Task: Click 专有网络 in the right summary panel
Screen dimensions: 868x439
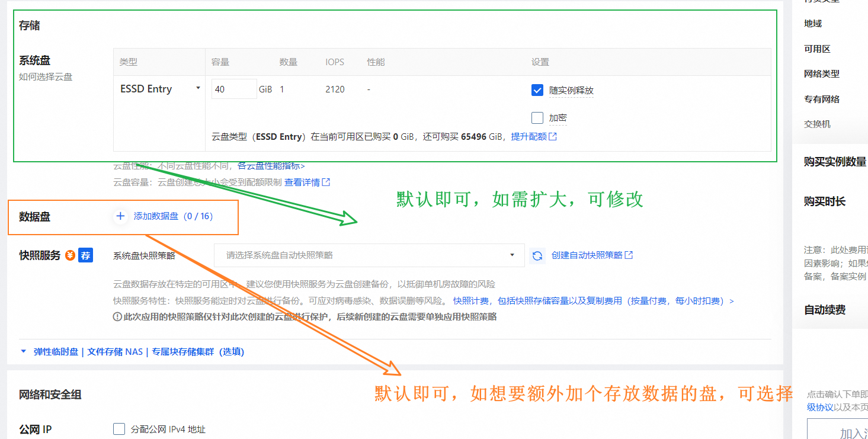Action: pos(822,100)
